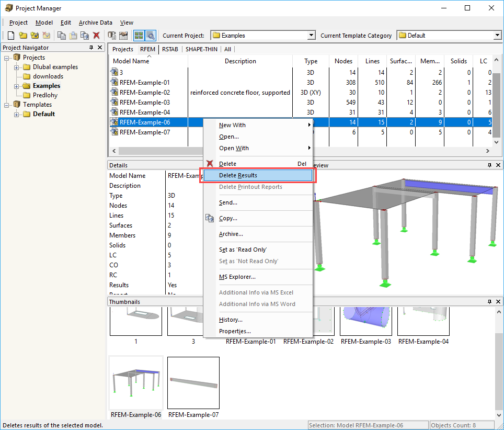Screen dimensions: 504x430
Task: Click the Copy icon in the context menu
Action: click(210, 218)
